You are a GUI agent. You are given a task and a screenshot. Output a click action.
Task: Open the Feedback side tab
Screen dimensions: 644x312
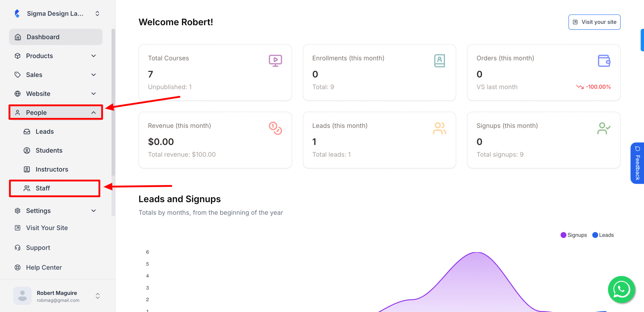pos(637,163)
